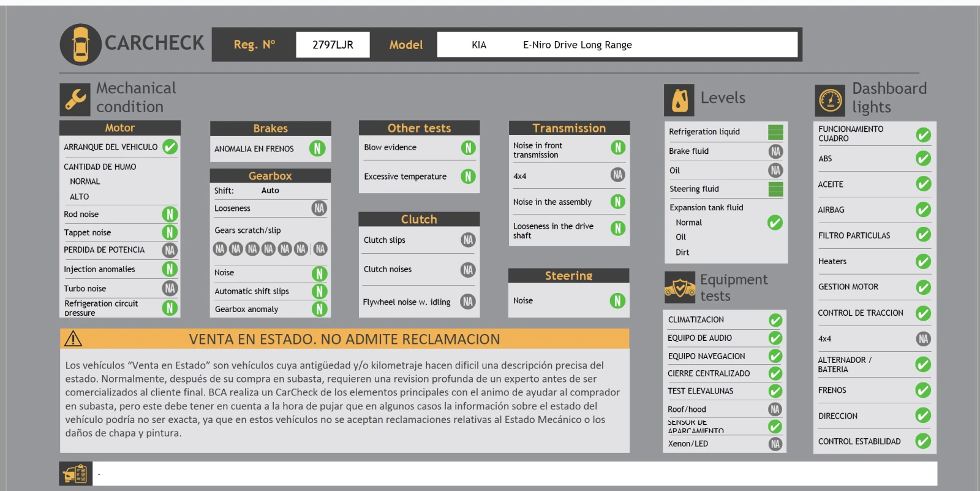
Task: Click the Levels oil bottle icon
Action: click(679, 100)
